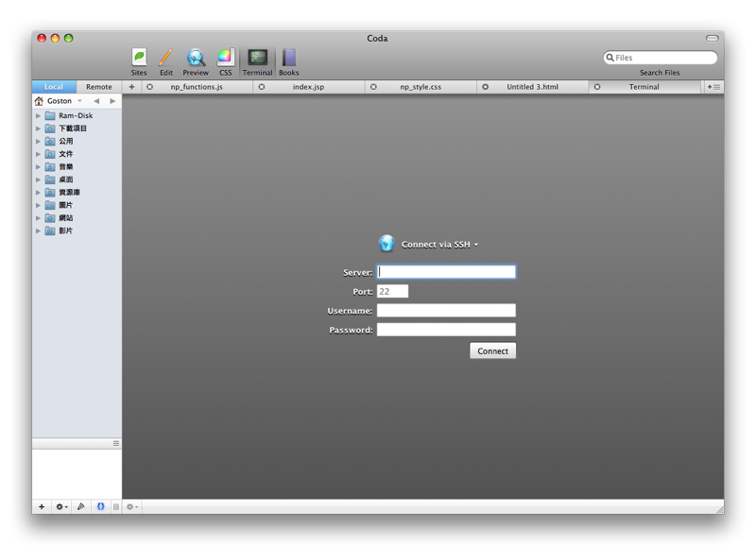The width and height of the screenshot is (756, 546).
Task: Switch file browser to Local
Action: tap(54, 87)
